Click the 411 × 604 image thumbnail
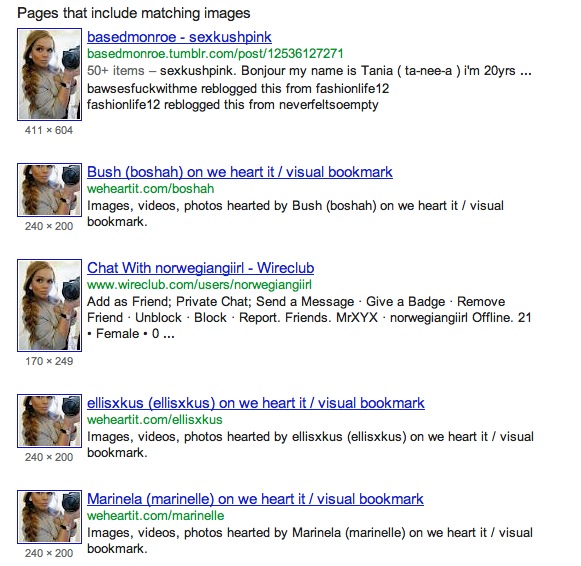 click(49, 74)
